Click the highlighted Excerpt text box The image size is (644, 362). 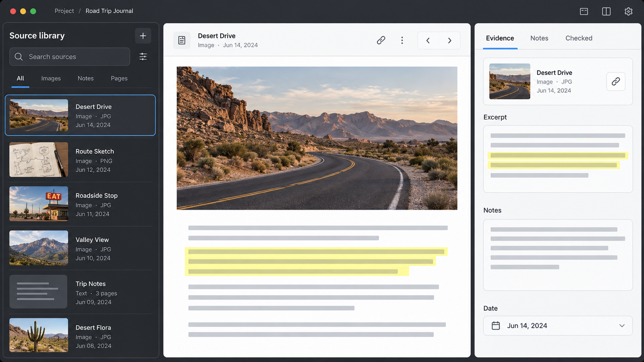tap(558, 159)
